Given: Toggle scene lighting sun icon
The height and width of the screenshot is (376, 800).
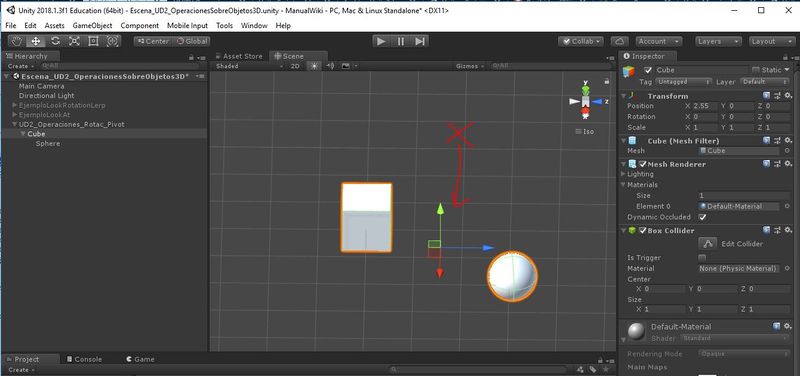Looking at the screenshot, I should [314, 66].
